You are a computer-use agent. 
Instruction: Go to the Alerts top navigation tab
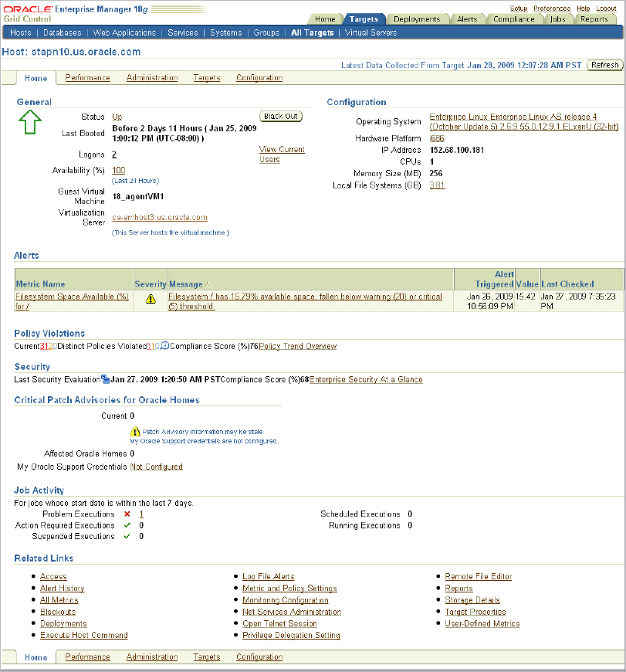467,19
